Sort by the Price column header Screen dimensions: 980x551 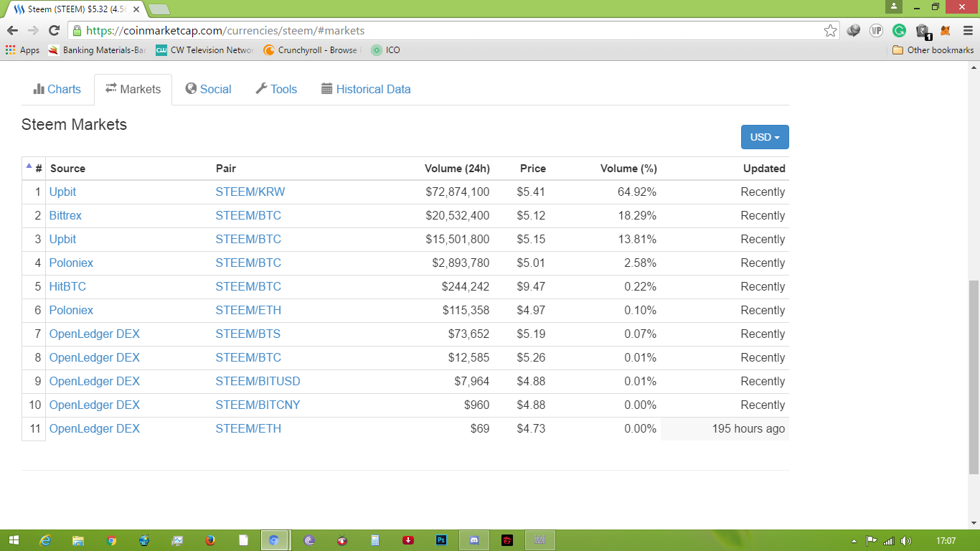[533, 169]
